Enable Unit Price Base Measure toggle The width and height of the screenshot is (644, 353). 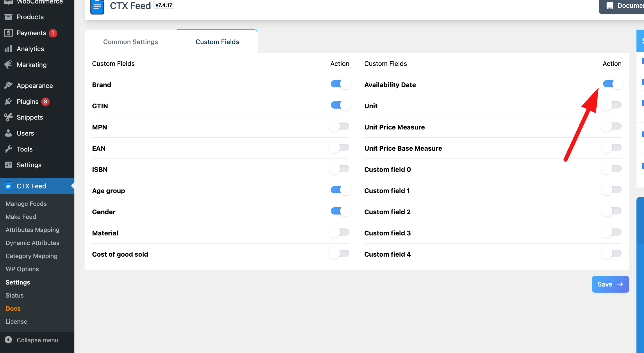(612, 148)
